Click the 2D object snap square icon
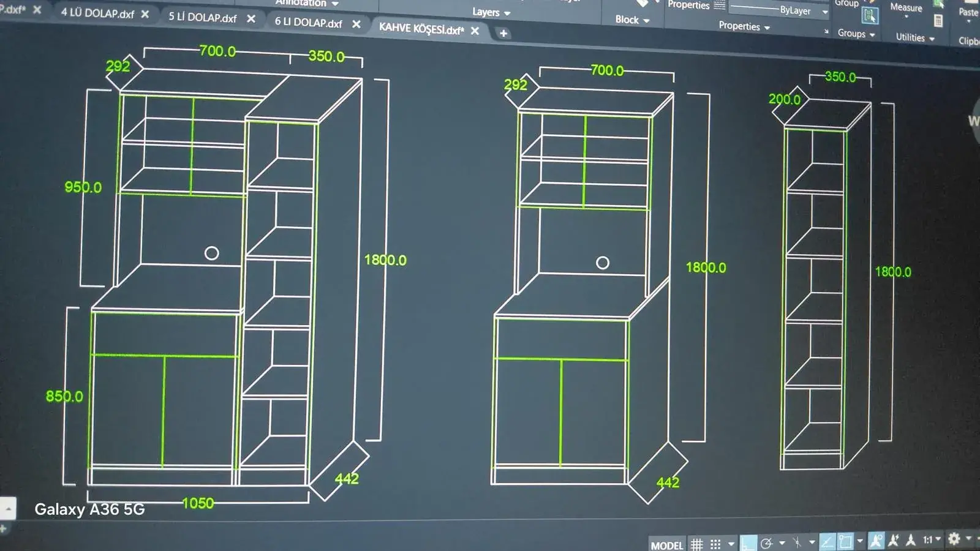The image size is (980, 551). (x=845, y=541)
